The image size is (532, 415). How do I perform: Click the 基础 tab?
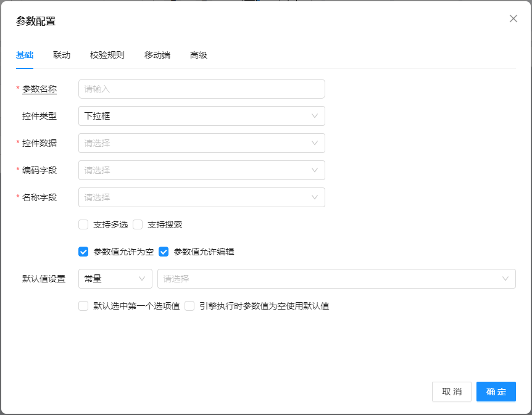tap(25, 55)
